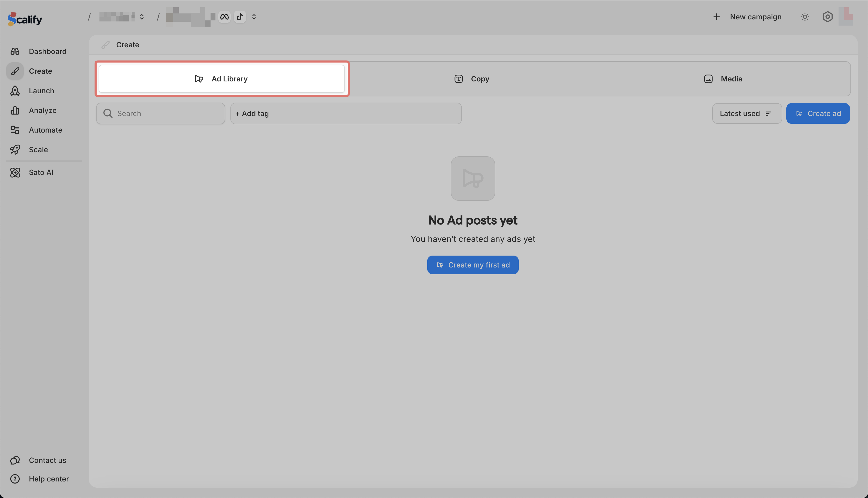Open the Scale section
The height and width of the screenshot is (498, 868).
(38, 149)
